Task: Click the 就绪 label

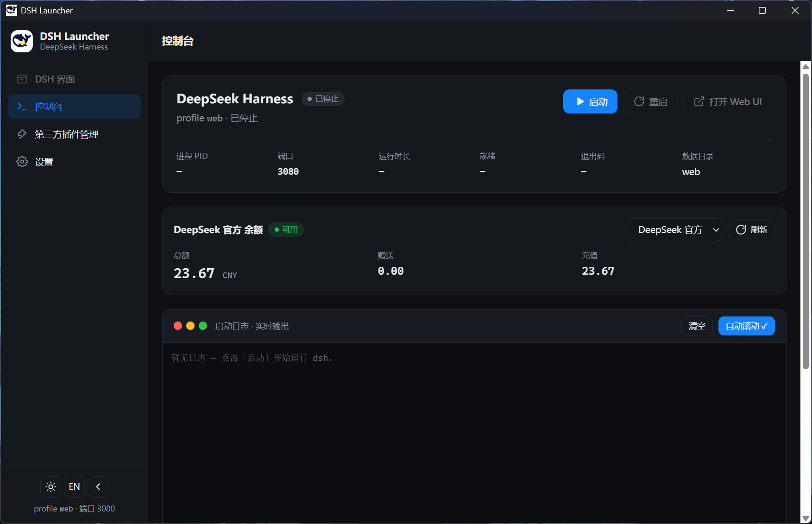Action: tap(487, 156)
